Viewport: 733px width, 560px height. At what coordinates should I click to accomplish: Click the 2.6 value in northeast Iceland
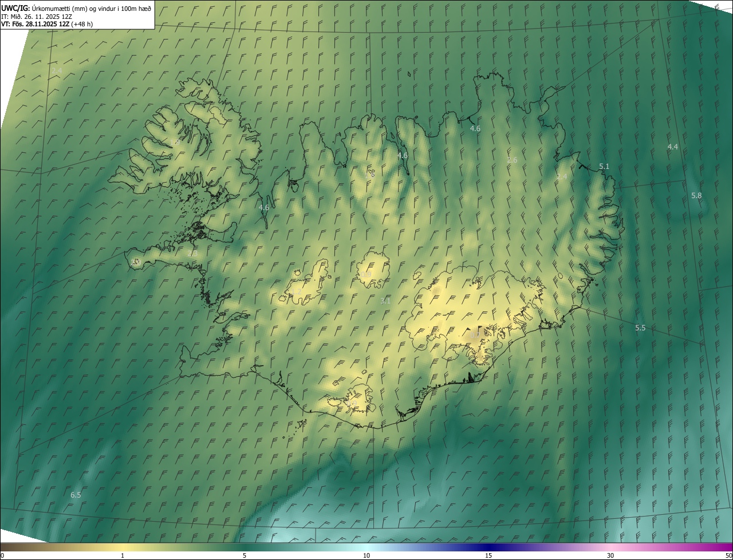pos(512,160)
